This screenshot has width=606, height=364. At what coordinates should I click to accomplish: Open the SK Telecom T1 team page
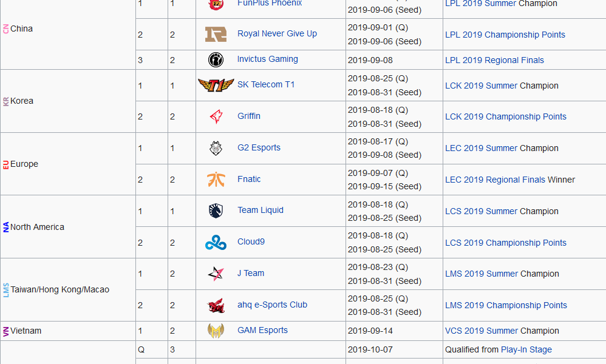266,85
